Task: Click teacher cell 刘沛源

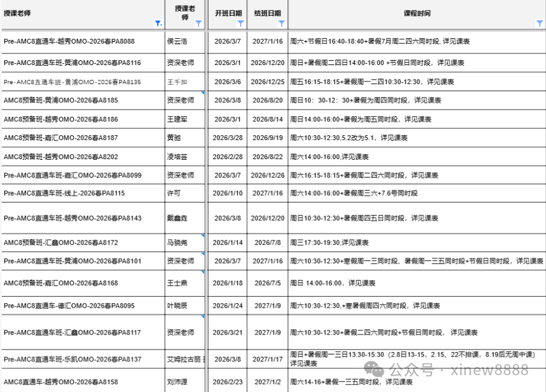Action: pyautogui.click(x=178, y=382)
